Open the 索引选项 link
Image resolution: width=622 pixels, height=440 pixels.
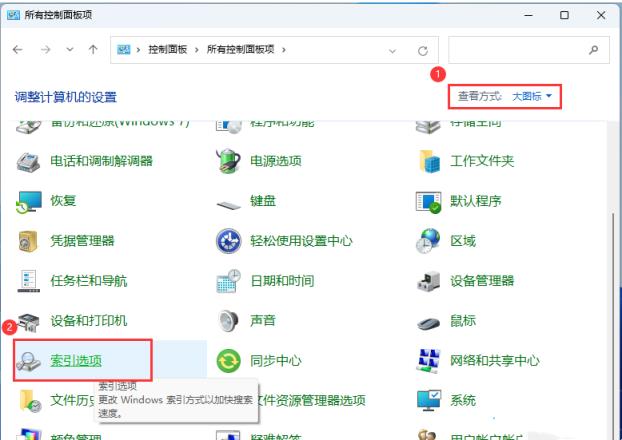(76, 361)
